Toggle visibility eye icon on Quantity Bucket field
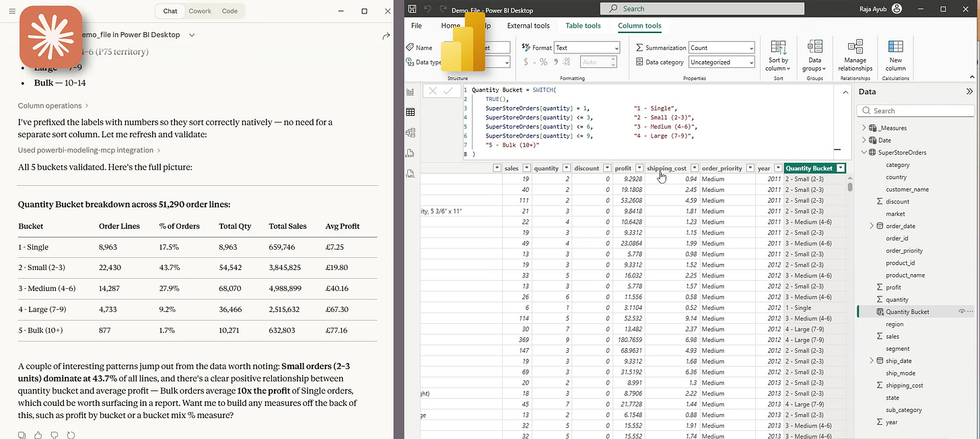980x439 pixels. pyautogui.click(x=963, y=312)
